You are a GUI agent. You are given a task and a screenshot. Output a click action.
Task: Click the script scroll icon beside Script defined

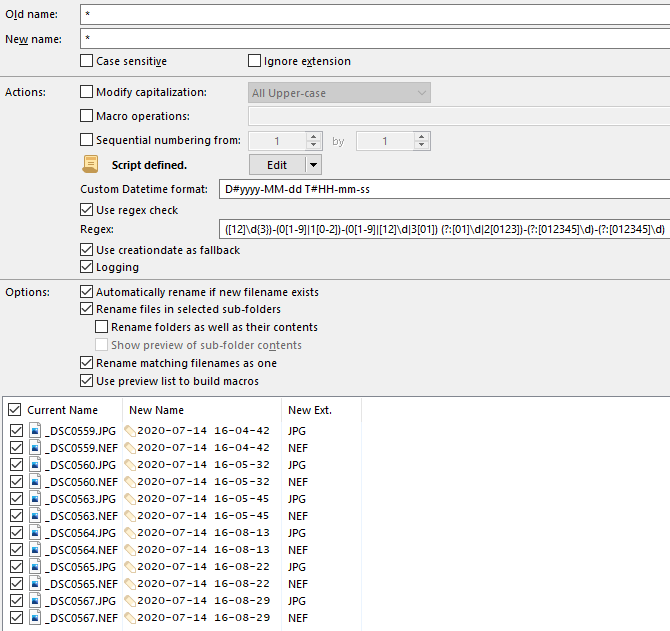(90, 164)
